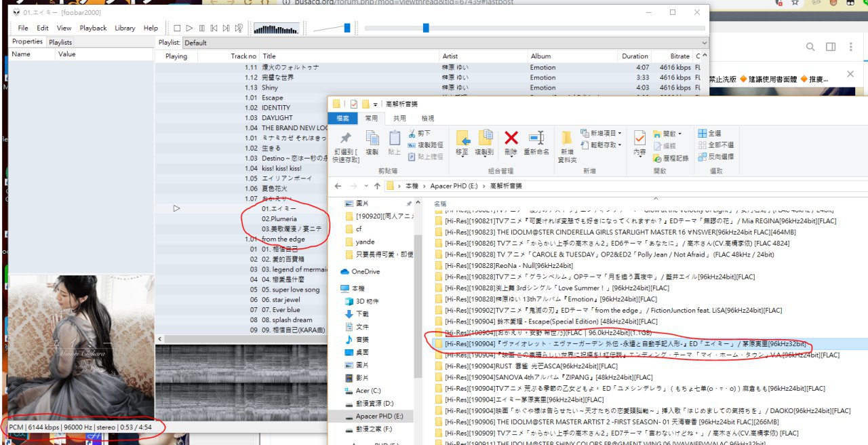This screenshot has height=445, width=868.
Task: Click the Play button in foobar2000
Action: tap(189, 28)
